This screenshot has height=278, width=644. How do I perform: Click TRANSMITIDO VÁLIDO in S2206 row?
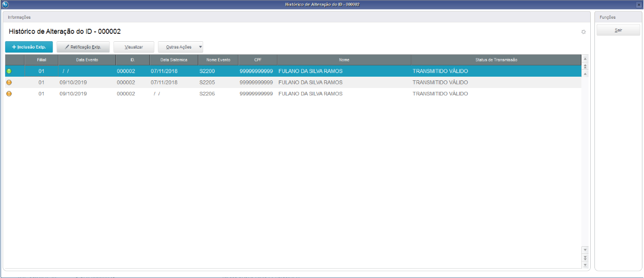tap(440, 94)
